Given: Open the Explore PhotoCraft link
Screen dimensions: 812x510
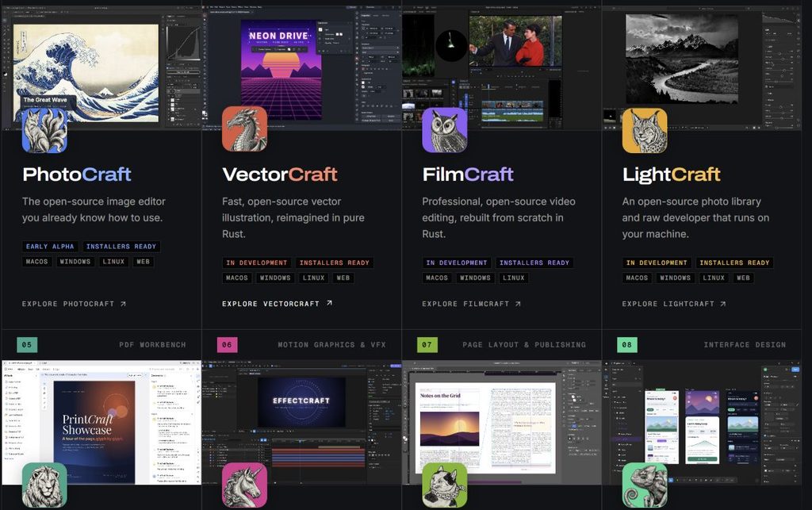Looking at the screenshot, I should [x=74, y=304].
